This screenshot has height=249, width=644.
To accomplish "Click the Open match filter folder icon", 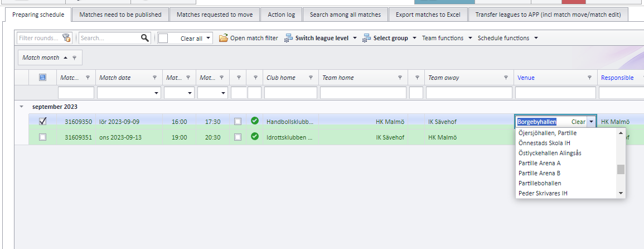I will click(224, 38).
